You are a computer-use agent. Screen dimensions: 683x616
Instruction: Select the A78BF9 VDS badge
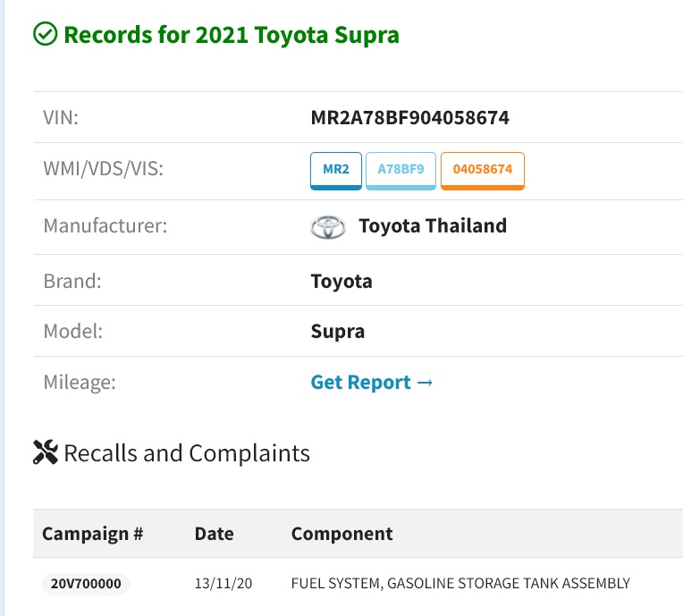[x=401, y=171]
